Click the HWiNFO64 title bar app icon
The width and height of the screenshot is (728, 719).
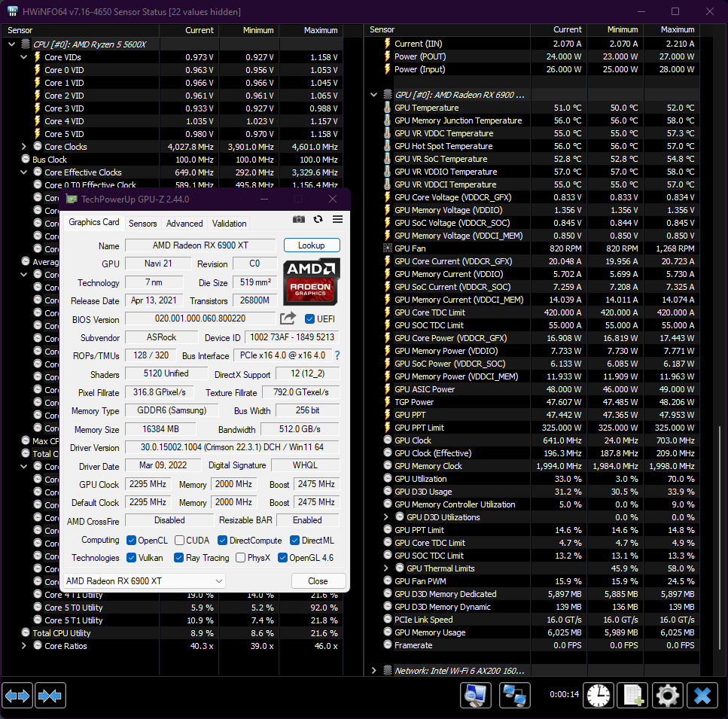(x=13, y=11)
